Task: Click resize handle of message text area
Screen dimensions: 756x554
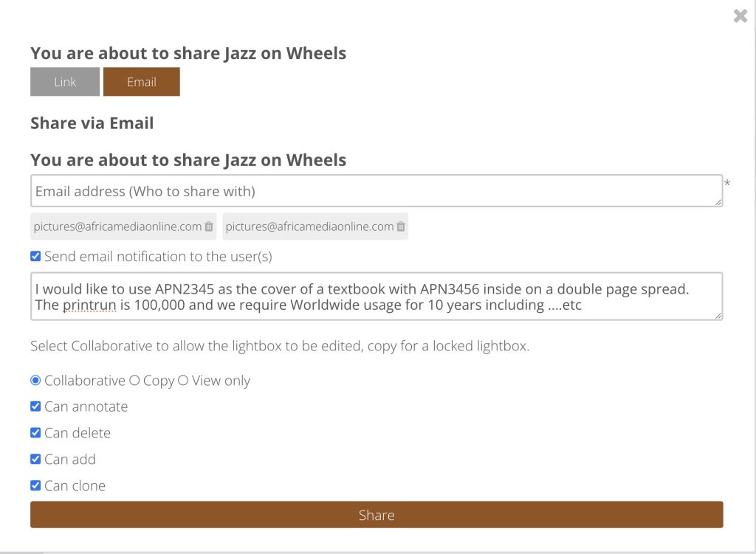Action: pos(718,316)
